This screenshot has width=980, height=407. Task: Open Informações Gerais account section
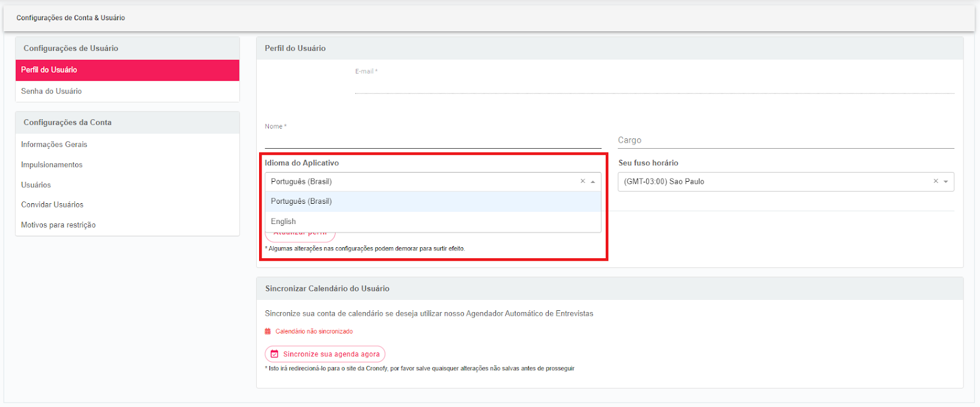55,144
